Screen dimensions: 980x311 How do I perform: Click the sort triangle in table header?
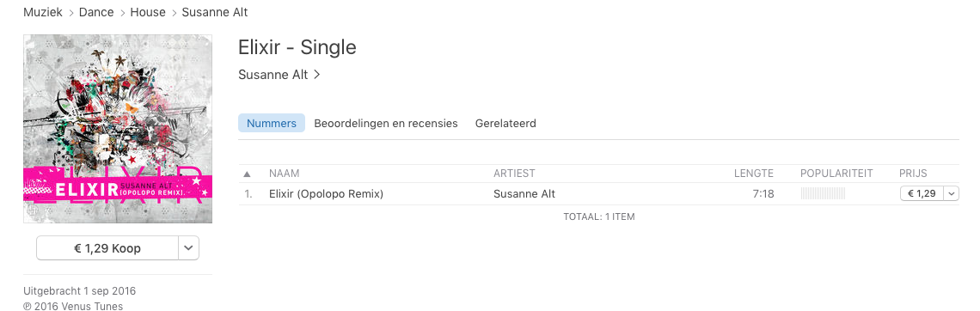pyautogui.click(x=247, y=174)
